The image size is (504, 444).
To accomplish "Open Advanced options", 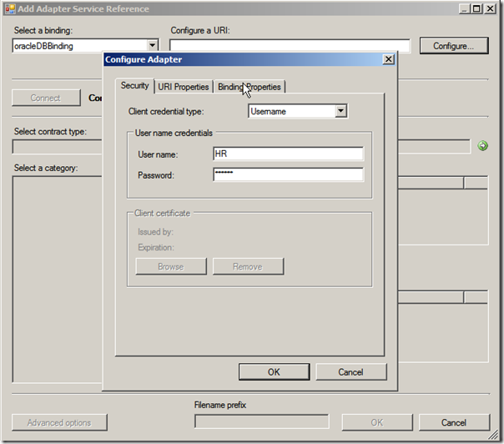I will click(59, 422).
